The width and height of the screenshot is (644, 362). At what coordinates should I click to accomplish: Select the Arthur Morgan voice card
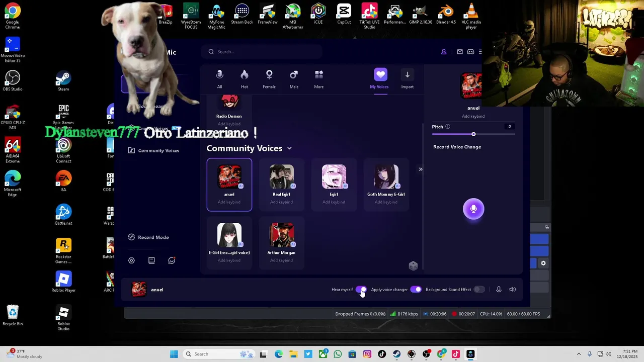pyautogui.click(x=281, y=243)
